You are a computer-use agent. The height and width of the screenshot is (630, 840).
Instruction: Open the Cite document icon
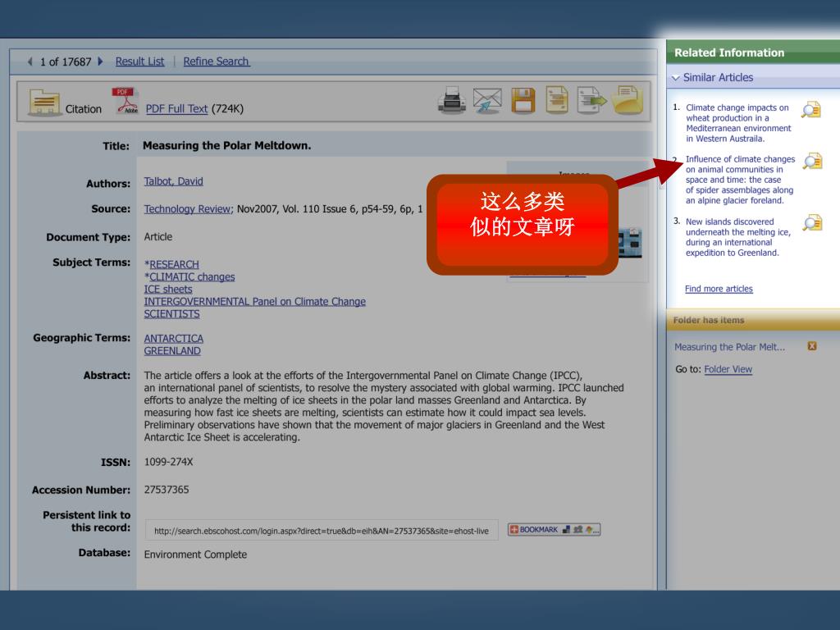557,100
